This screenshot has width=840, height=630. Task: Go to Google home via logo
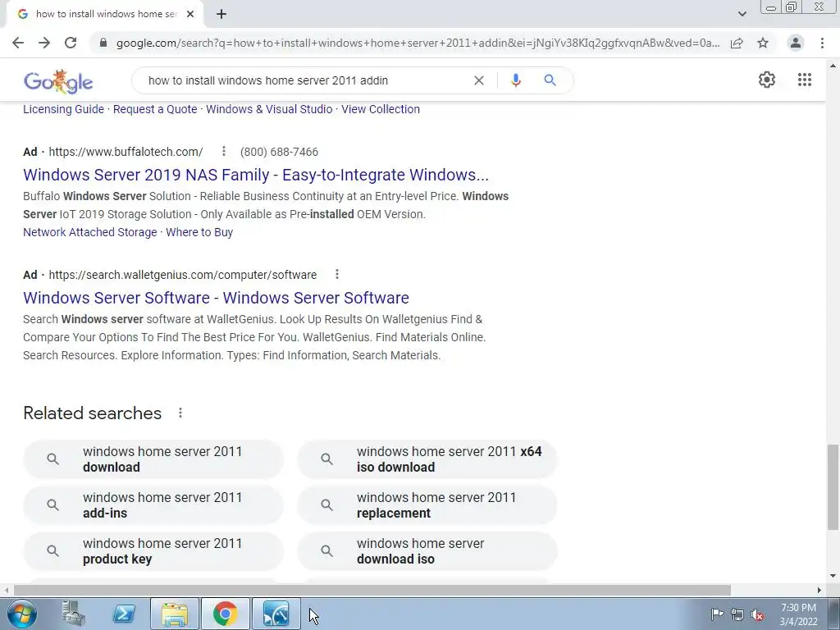tap(58, 81)
